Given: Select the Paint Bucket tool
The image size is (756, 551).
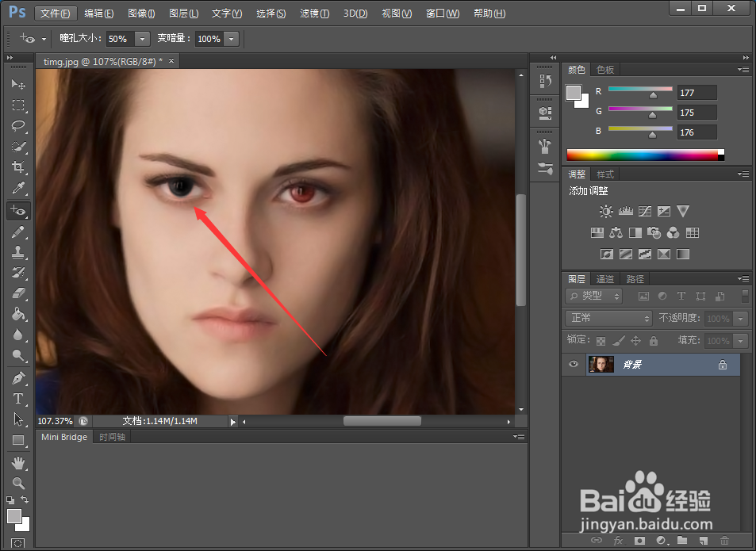Looking at the screenshot, I should [x=18, y=314].
